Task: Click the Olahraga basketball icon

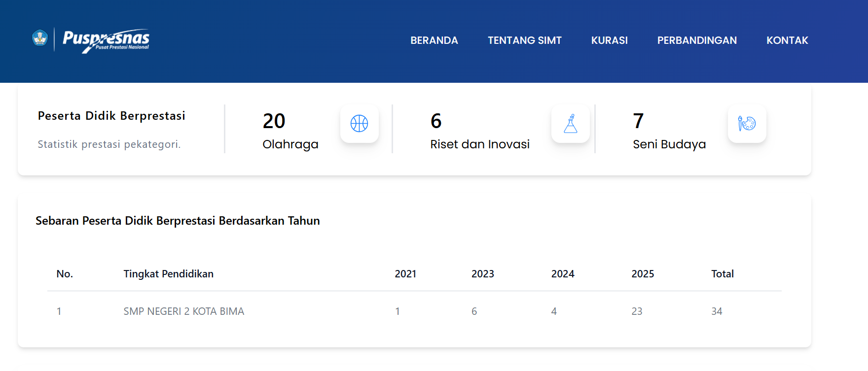Action: tap(359, 124)
